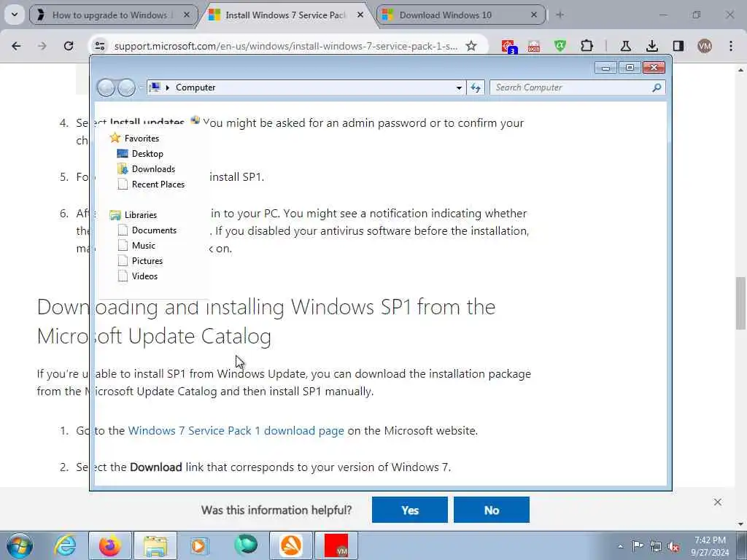747x560 pixels.
Task: Switch to Download Windows 10 tab
Action: point(446,15)
